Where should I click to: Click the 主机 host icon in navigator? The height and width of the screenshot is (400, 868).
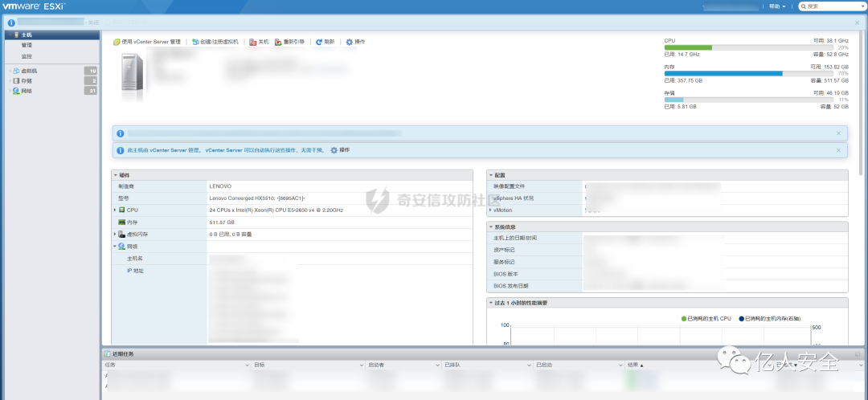pyautogui.click(x=16, y=35)
